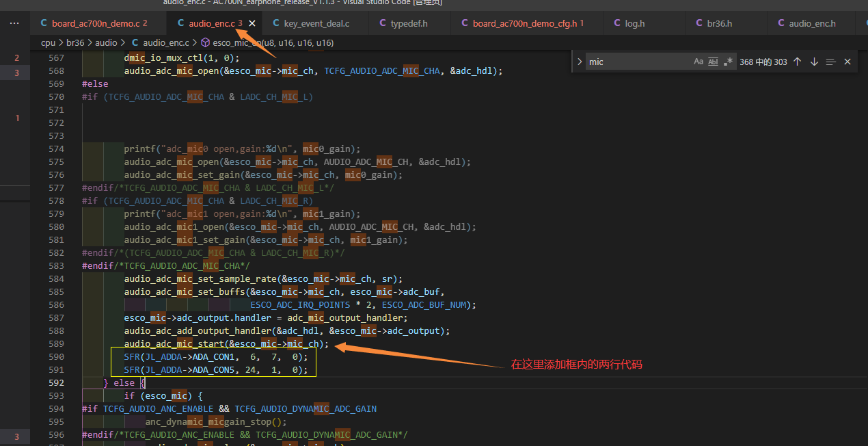Expand the replace field chevron
Screen dimensions: 868x446
(580, 62)
